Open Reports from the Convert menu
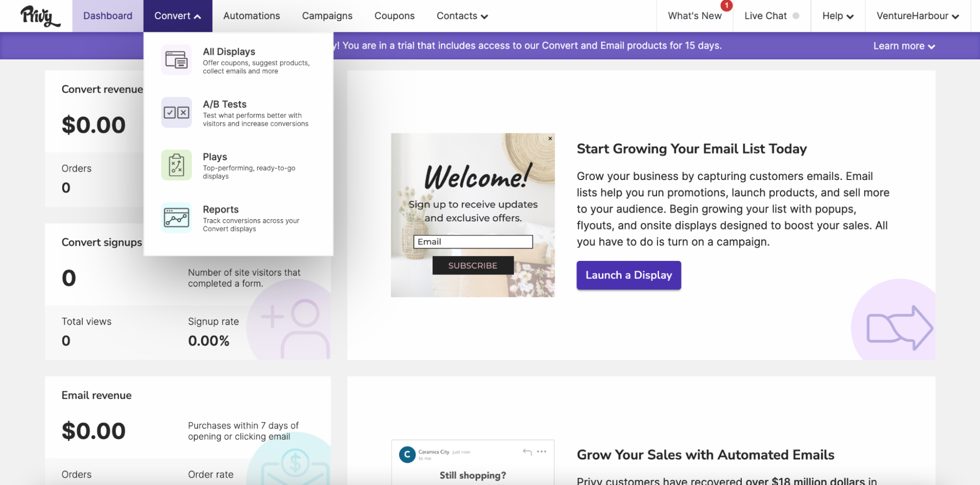The image size is (980, 485). 221,209
